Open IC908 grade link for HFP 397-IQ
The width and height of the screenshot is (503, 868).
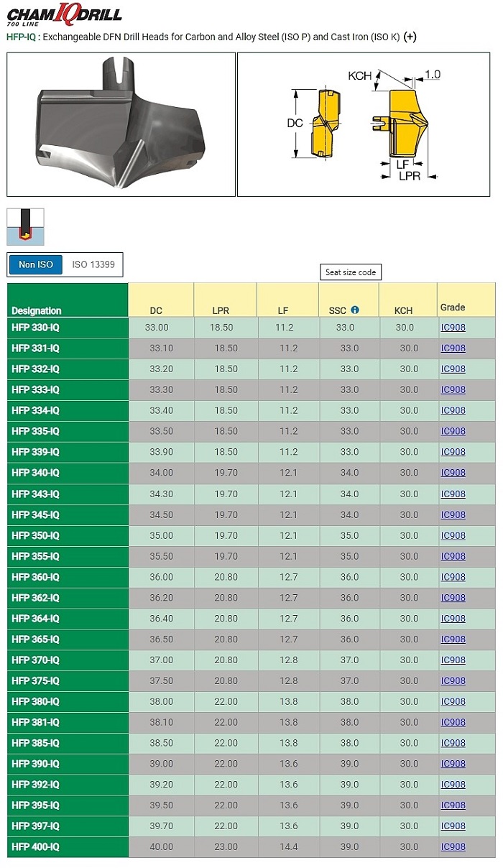[x=453, y=826]
